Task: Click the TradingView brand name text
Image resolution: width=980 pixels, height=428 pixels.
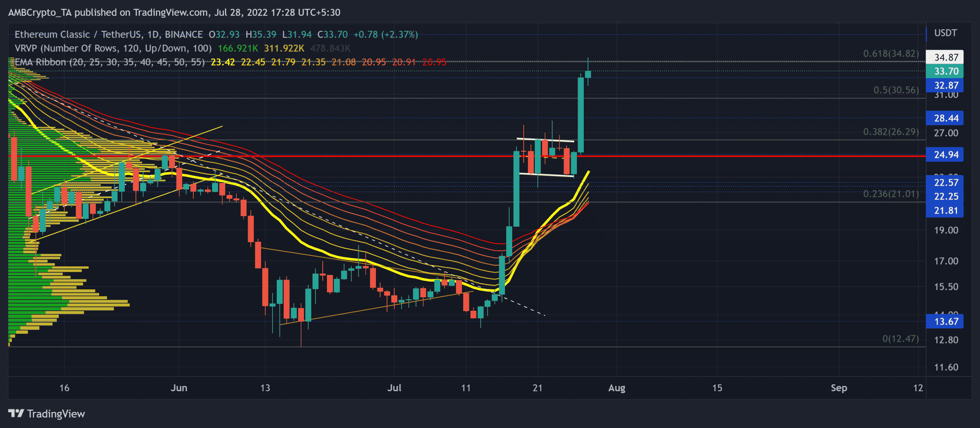Action: point(56,414)
